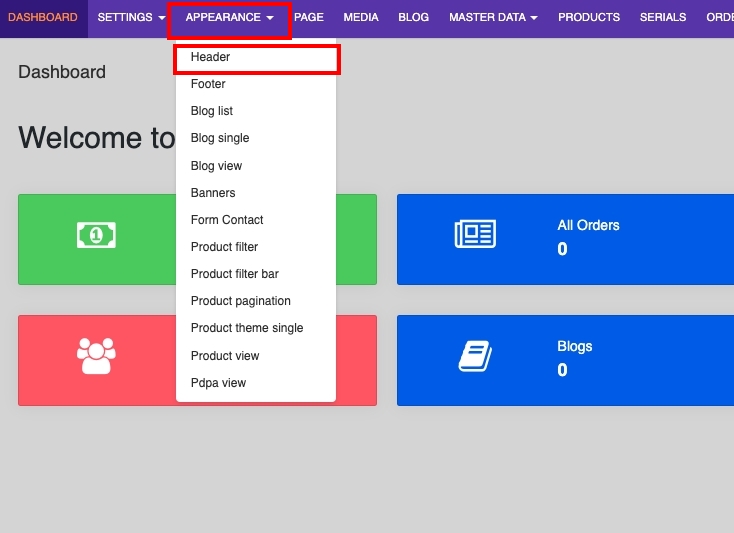
Task: Choose Blog single in the dropdown
Action: click(x=256, y=138)
